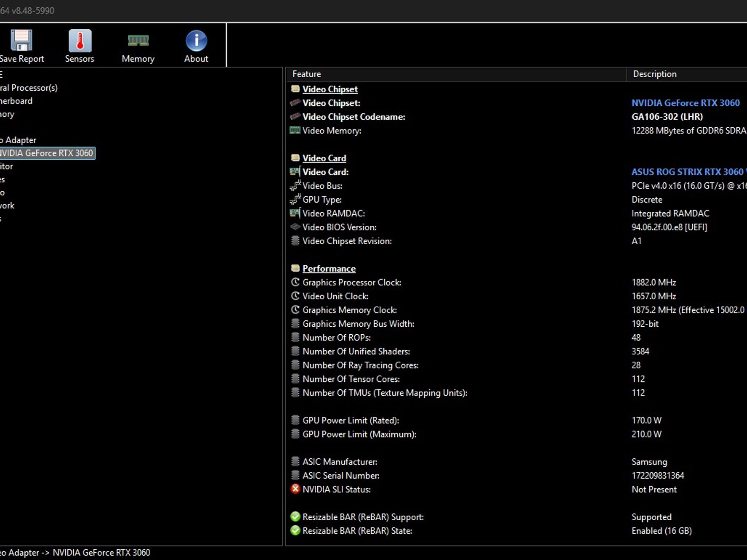Select the 94.06.2f.00.e8 [UEFI] BIOS value
Viewport: 747px width, 560px height.
point(669,227)
